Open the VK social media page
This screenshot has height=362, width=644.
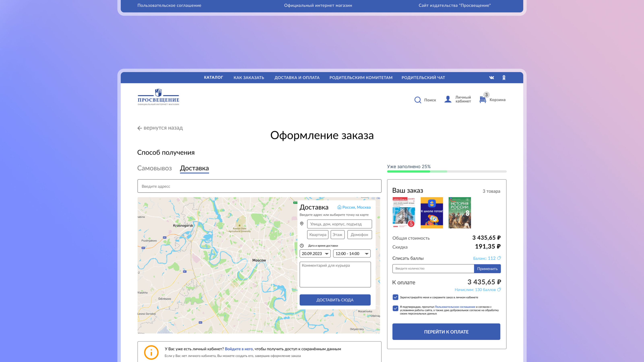pos(491,78)
